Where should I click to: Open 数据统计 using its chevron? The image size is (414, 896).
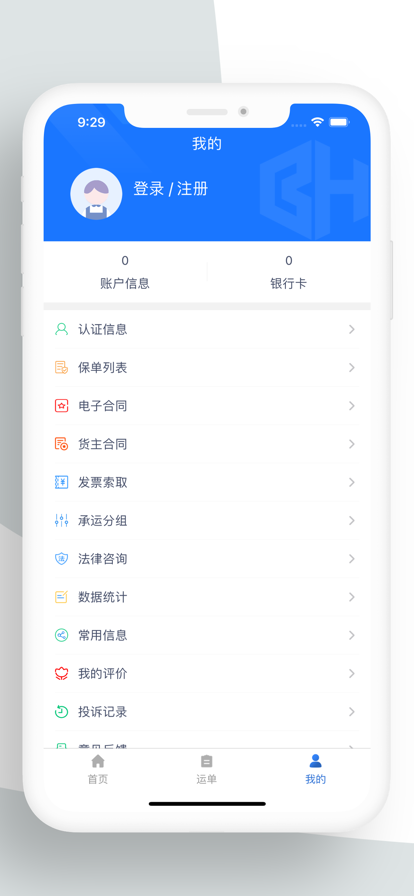(352, 597)
